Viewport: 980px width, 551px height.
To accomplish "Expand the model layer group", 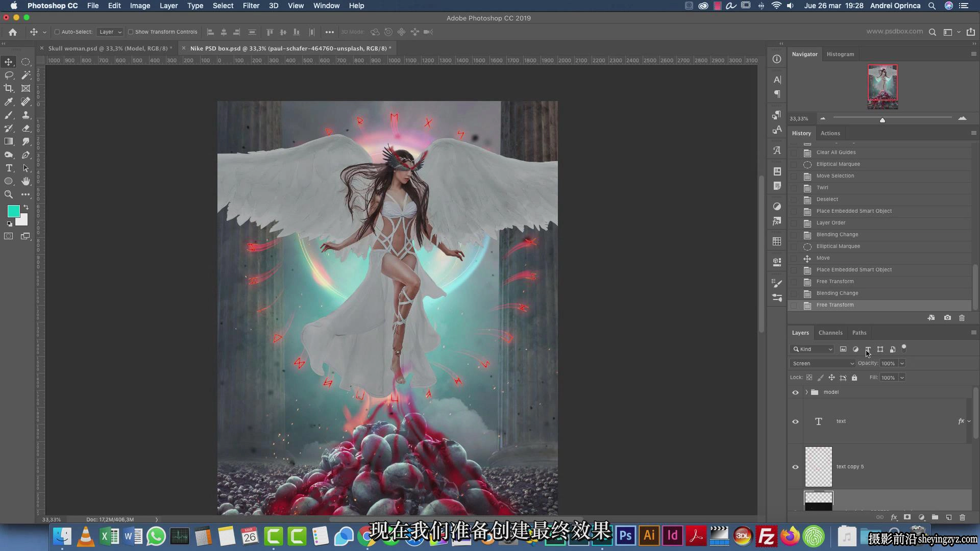I will [806, 392].
